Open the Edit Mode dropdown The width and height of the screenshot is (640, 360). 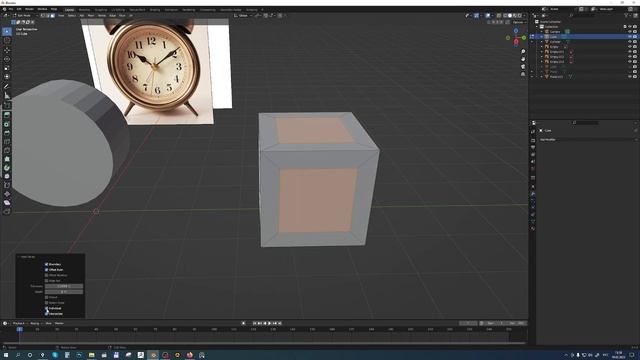click(24, 16)
